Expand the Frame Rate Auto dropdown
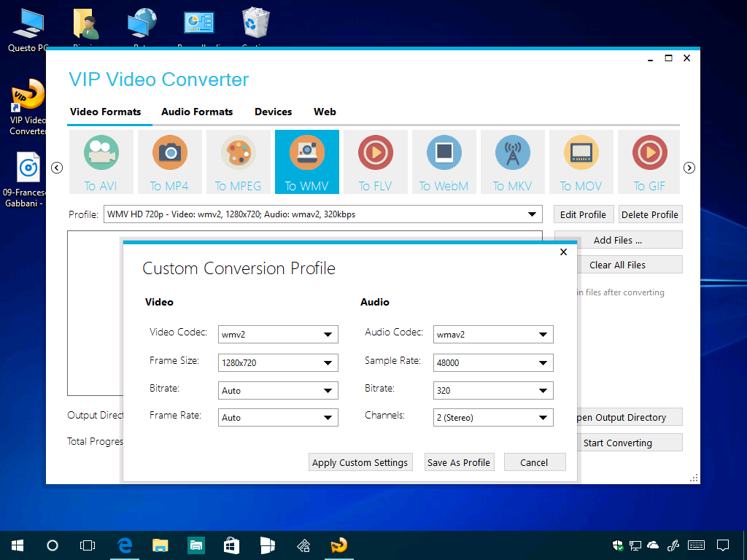Image resolution: width=747 pixels, height=560 pixels. 278,418
